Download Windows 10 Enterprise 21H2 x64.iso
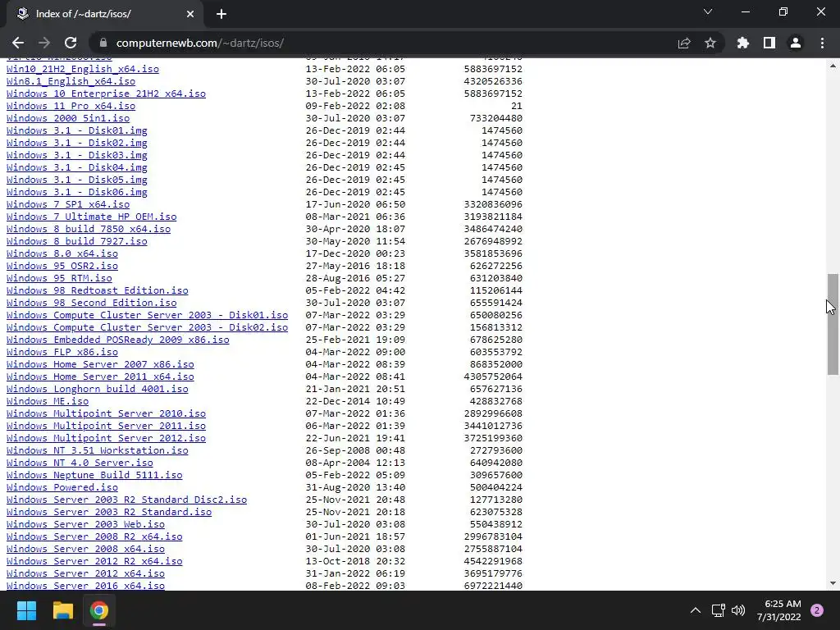The image size is (840, 630). 106,94
